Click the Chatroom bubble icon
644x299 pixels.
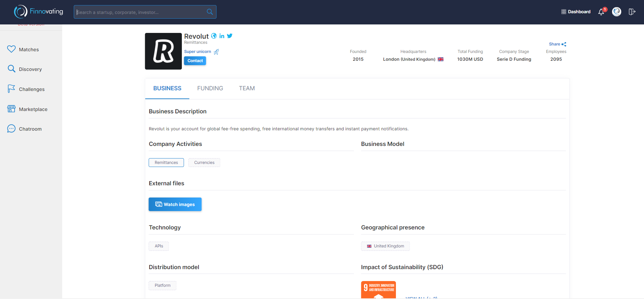(x=11, y=129)
